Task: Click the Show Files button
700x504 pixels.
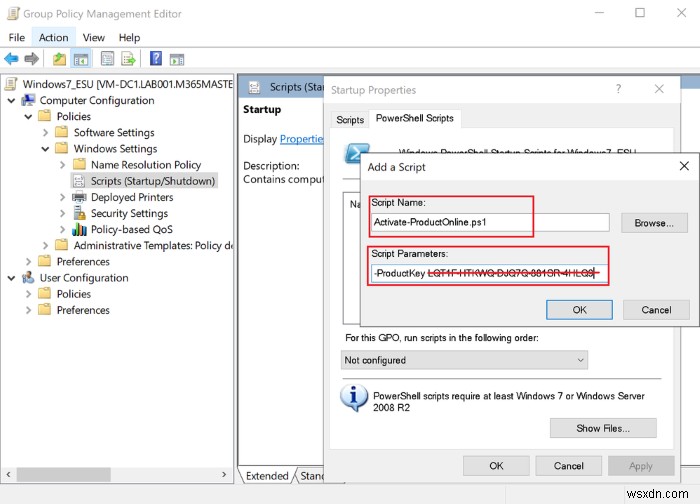Action: point(603,428)
